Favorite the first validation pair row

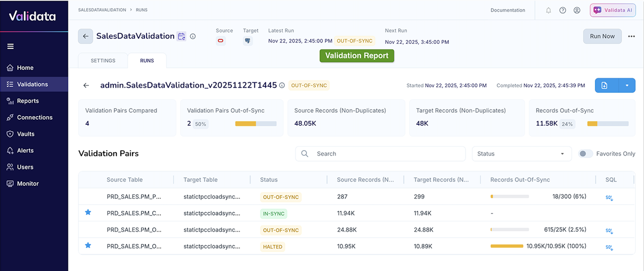[88, 197]
